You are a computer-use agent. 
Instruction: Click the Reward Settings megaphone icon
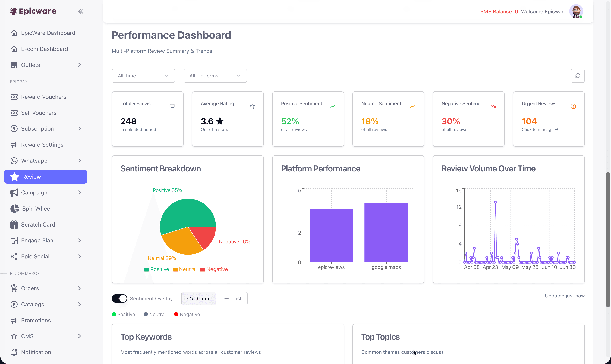[x=14, y=145]
